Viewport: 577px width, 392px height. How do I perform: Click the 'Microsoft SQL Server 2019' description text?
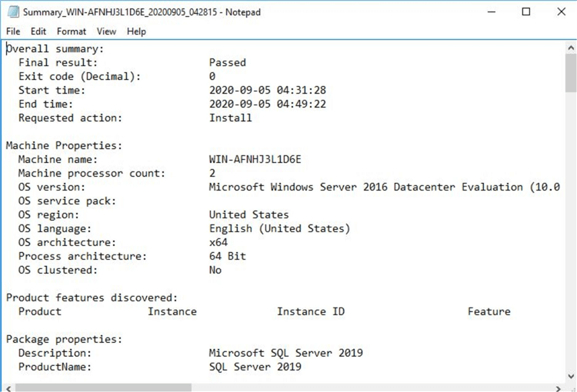click(286, 353)
